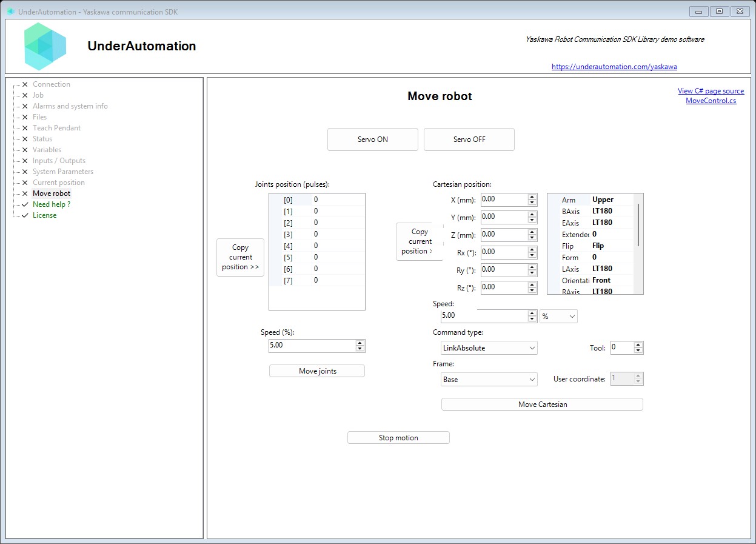The image size is (756, 544).
Task: Open the Inputs / Outputs page
Action: tap(59, 161)
